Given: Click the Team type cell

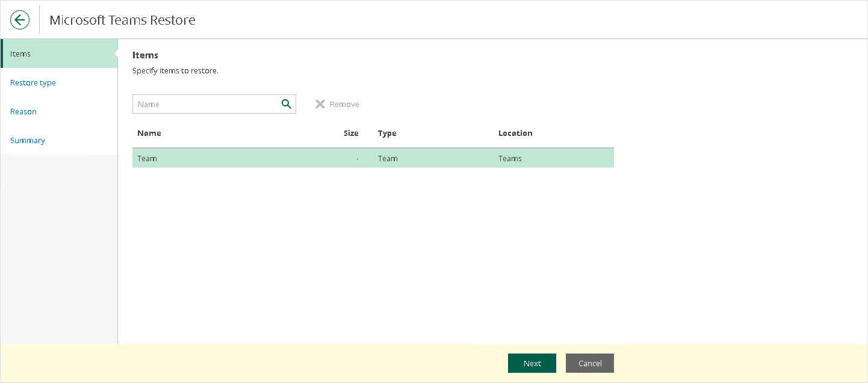Looking at the screenshot, I should [x=388, y=159].
